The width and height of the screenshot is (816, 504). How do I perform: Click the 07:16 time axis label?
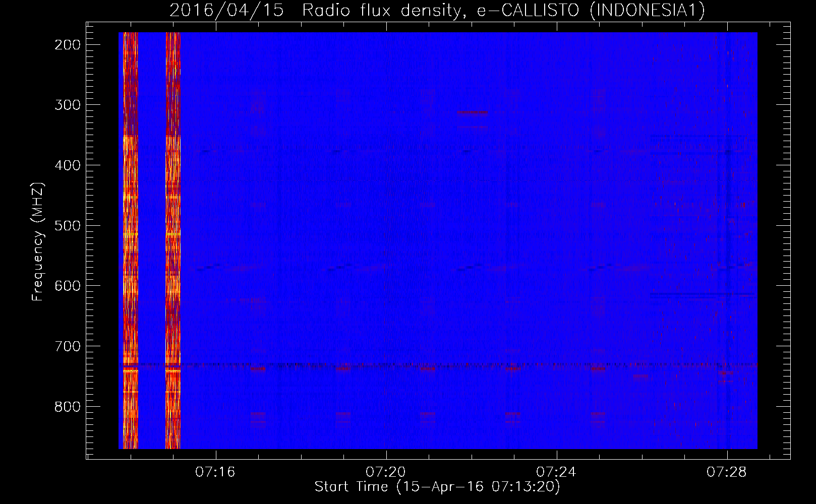216,472
